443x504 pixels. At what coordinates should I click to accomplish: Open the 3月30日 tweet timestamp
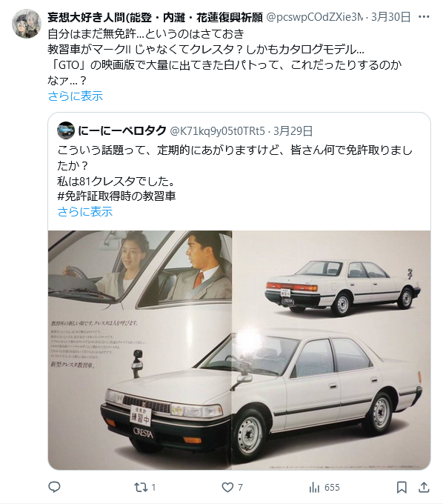(x=390, y=17)
